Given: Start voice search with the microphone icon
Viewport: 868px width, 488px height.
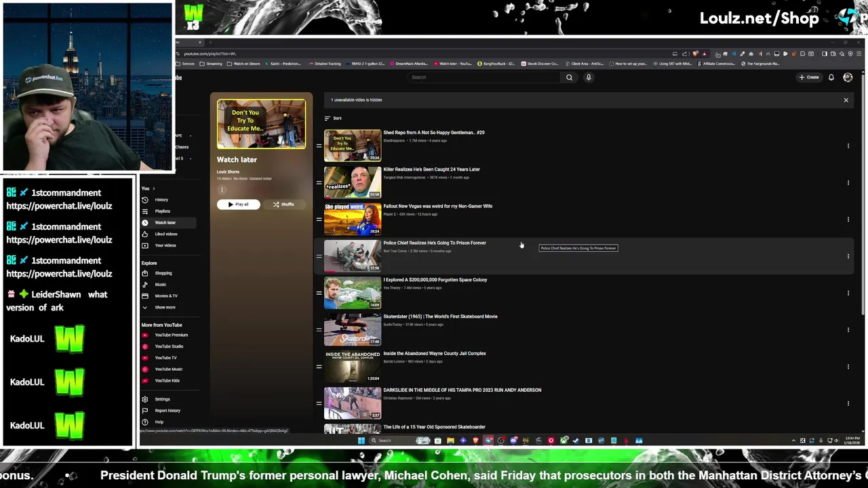Looking at the screenshot, I should pyautogui.click(x=589, y=77).
